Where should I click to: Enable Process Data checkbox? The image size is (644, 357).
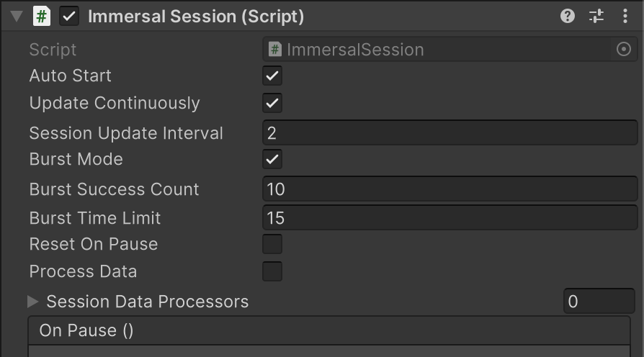[272, 271]
